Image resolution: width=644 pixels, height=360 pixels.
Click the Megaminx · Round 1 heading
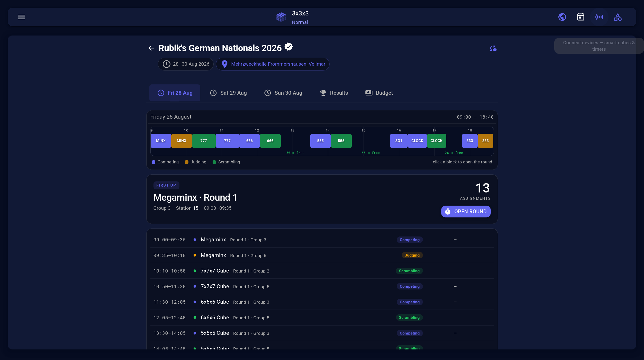click(195, 198)
